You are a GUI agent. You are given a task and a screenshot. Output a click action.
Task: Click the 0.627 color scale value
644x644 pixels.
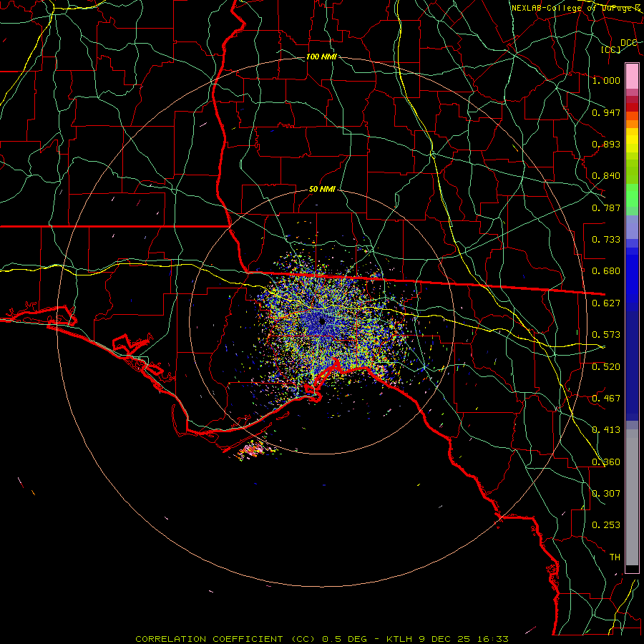[606, 303]
